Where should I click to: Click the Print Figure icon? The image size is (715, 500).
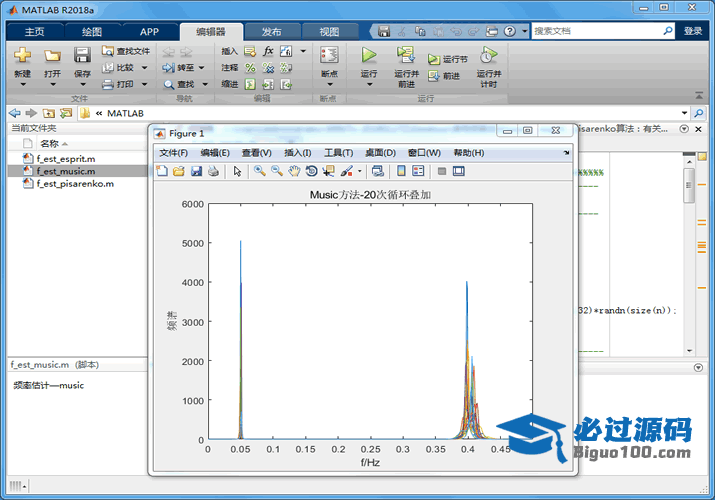tap(213, 171)
